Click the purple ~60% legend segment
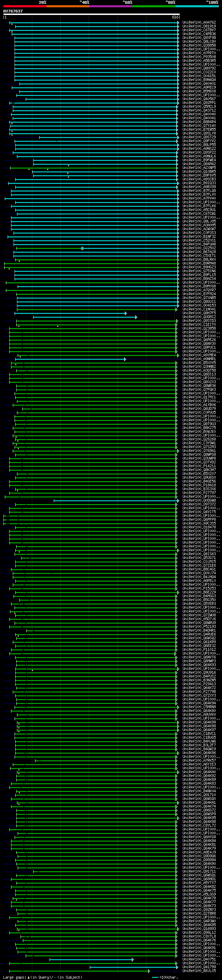This screenshot has width=222, height=980. [111, 6]
